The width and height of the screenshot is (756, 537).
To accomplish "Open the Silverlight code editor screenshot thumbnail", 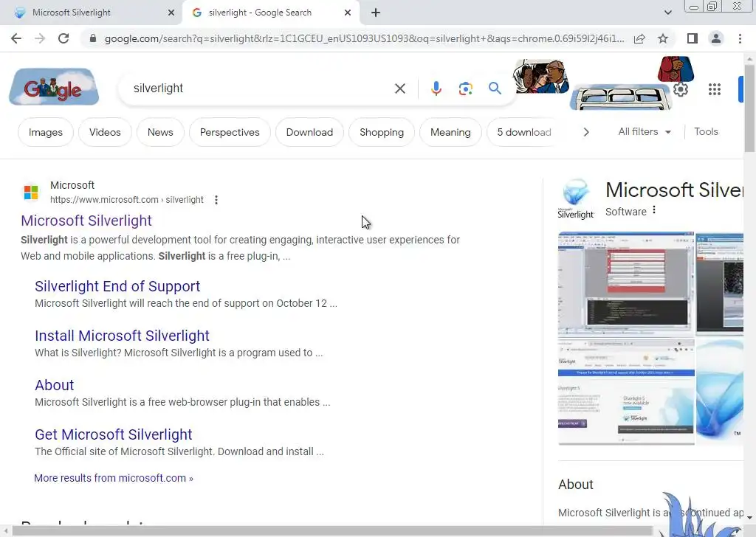I will click(x=626, y=284).
